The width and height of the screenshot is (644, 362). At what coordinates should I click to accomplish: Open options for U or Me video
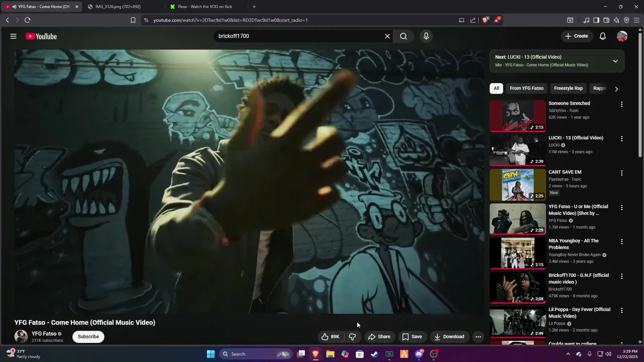[x=622, y=207]
